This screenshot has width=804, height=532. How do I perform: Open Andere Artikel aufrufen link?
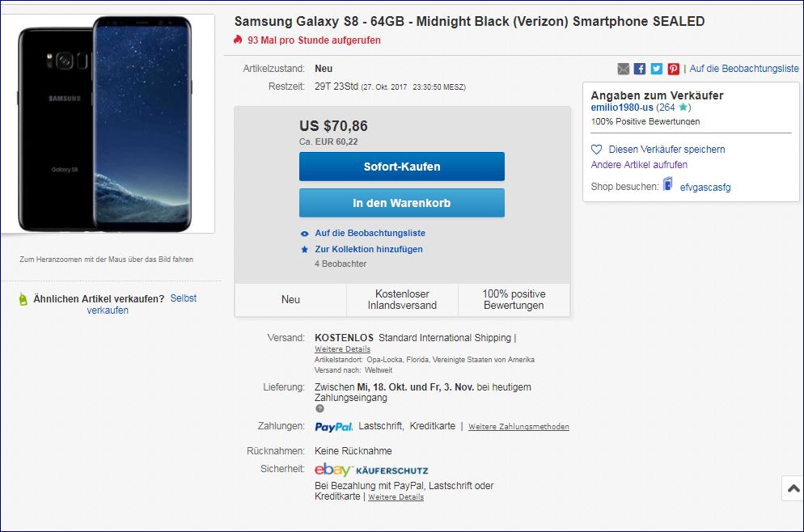coord(639,165)
